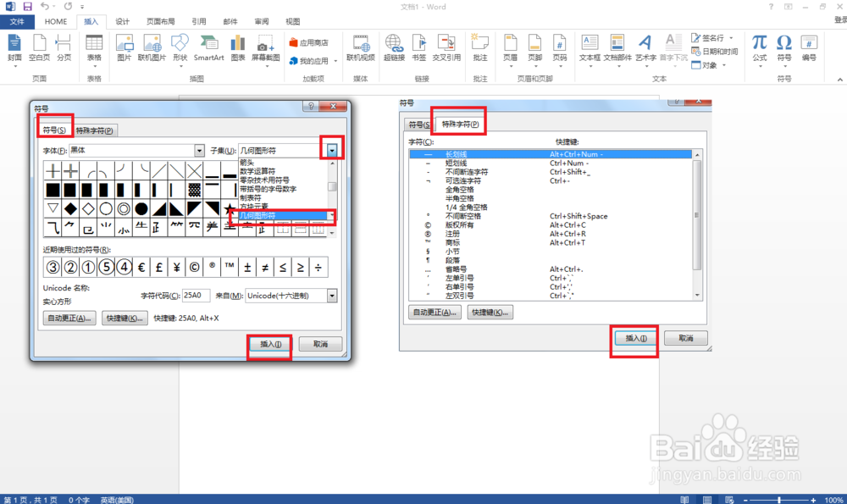Switch to the References ribbon tab
Viewport: 847px width, 504px height.
click(199, 22)
